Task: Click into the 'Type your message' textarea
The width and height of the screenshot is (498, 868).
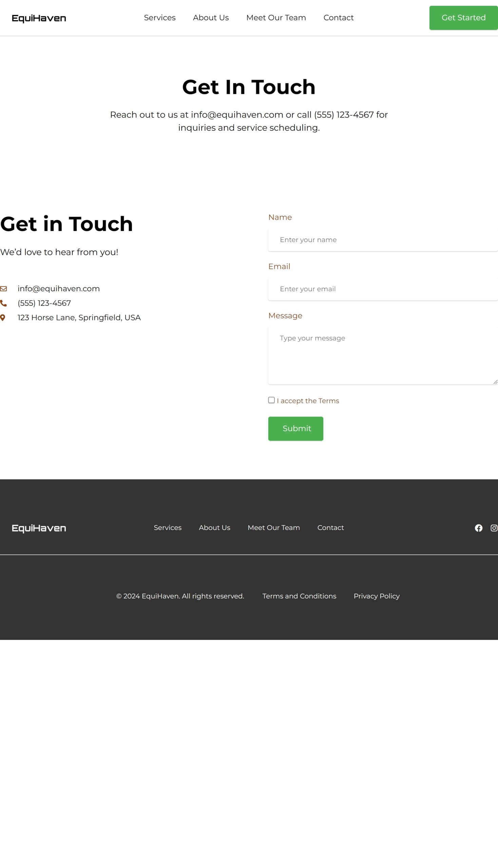Action: pos(383,356)
